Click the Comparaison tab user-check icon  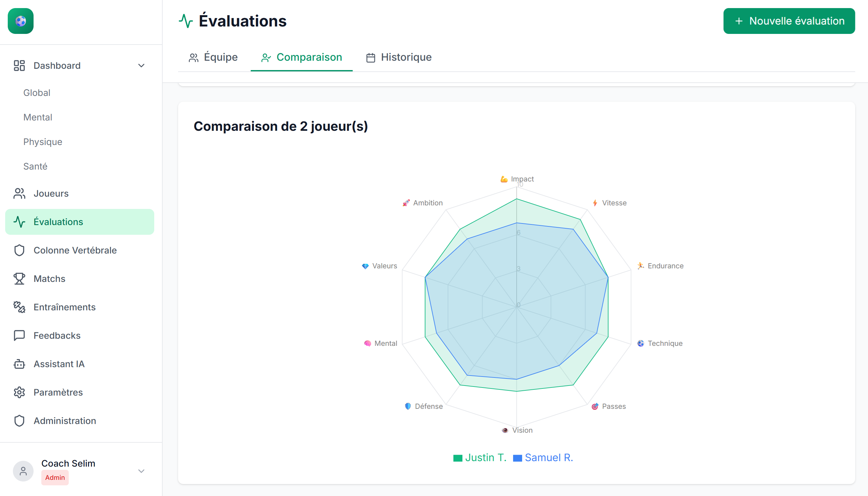pos(266,57)
